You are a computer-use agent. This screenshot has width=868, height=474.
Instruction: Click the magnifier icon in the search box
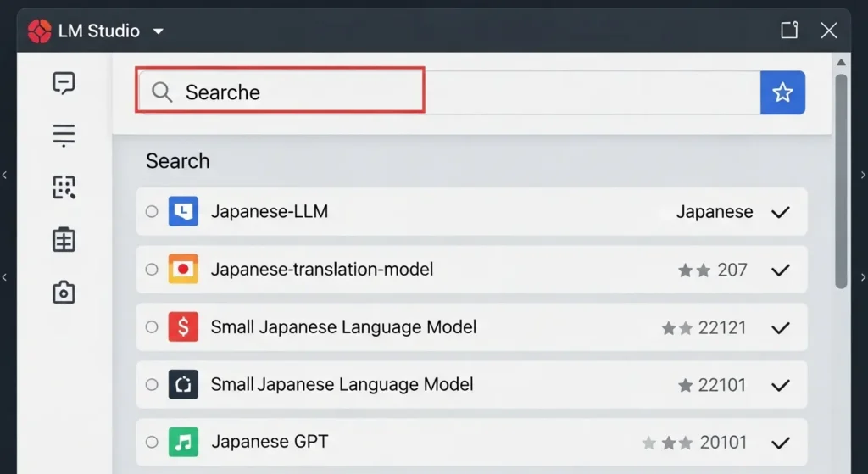click(162, 92)
